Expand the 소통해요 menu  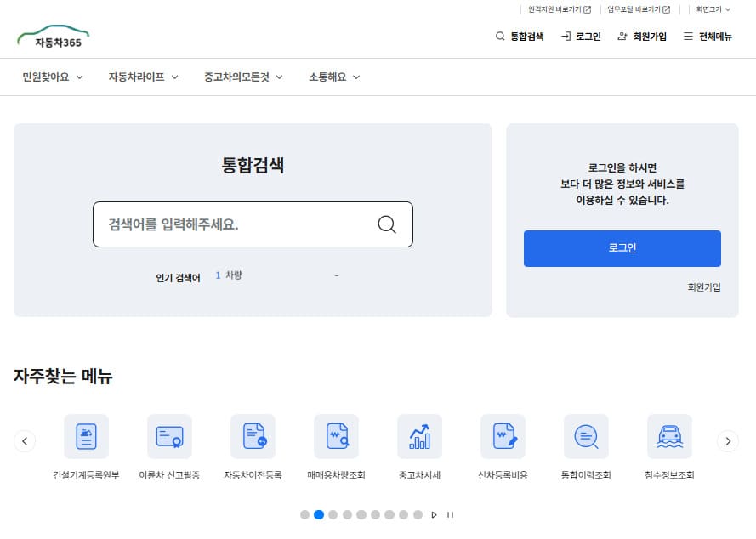pyautogui.click(x=334, y=77)
